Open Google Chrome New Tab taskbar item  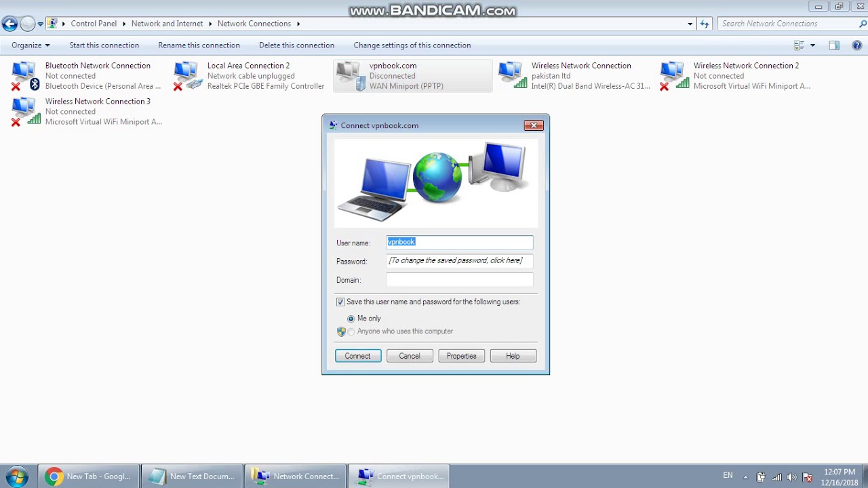pyautogui.click(x=89, y=476)
